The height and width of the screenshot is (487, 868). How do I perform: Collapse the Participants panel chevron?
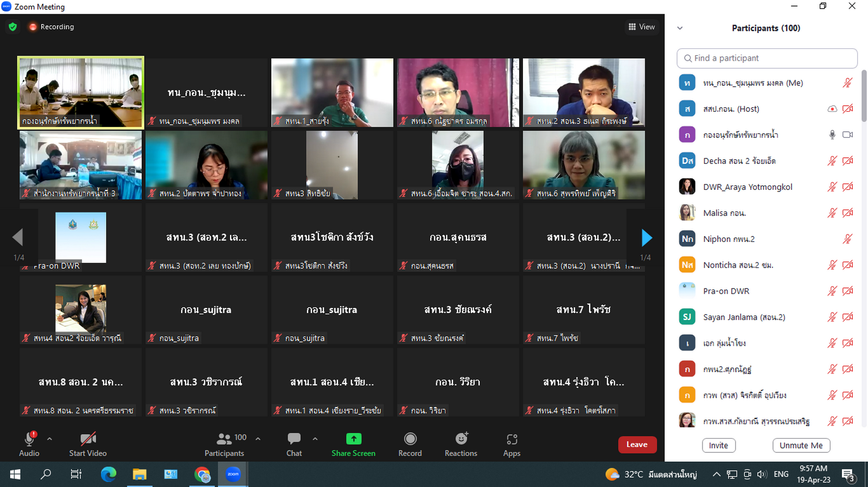pyautogui.click(x=680, y=28)
